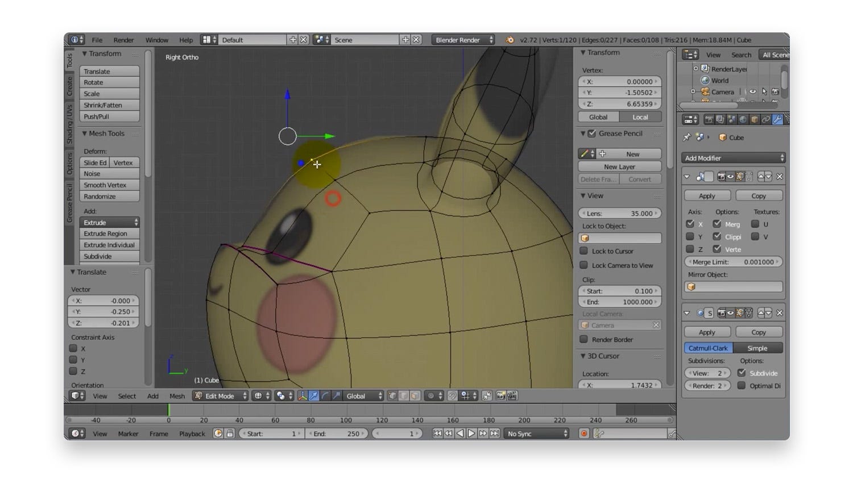Click the OpenGL render image camera icon
Viewport: 853px width, 504px height.
pyautogui.click(x=501, y=396)
